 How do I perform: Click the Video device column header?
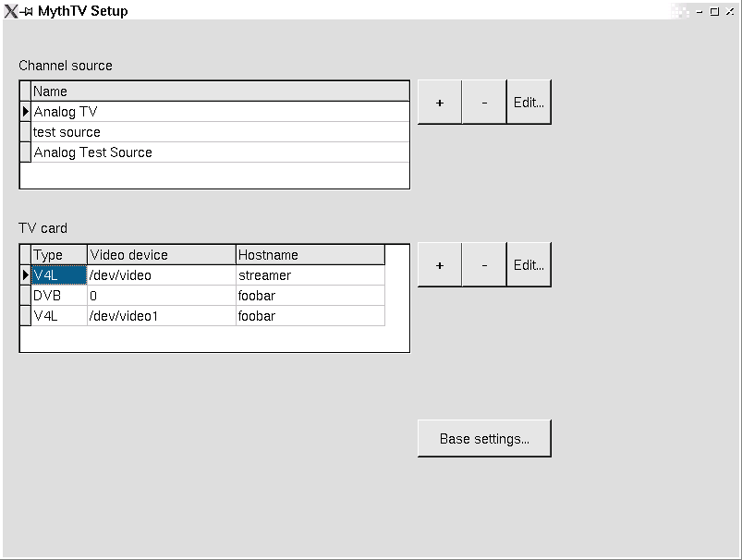point(162,255)
